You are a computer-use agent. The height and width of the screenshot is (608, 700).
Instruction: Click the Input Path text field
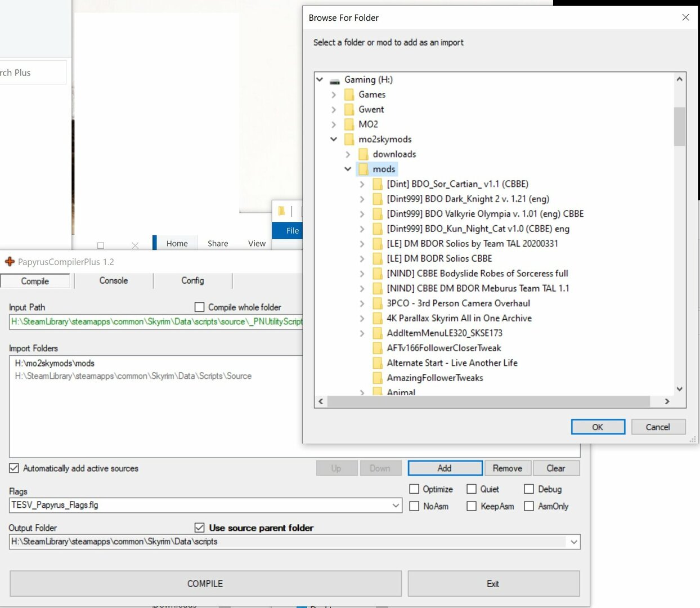coord(156,321)
